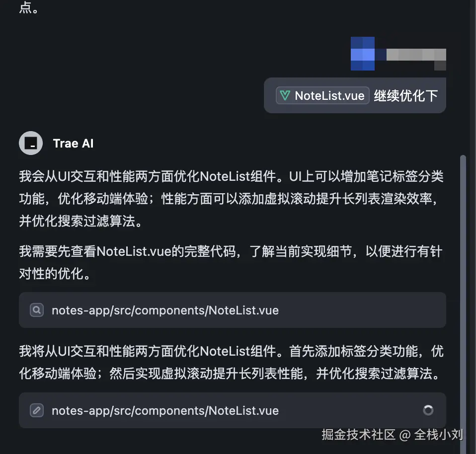Click the pixelated blue user avatar
Viewport: 476px width, 454px height.
coord(362,54)
